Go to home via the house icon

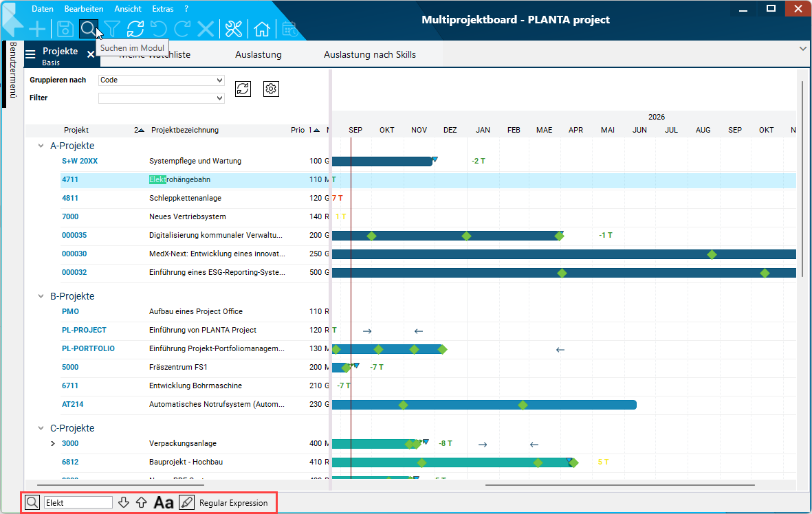pyautogui.click(x=261, y=29)
